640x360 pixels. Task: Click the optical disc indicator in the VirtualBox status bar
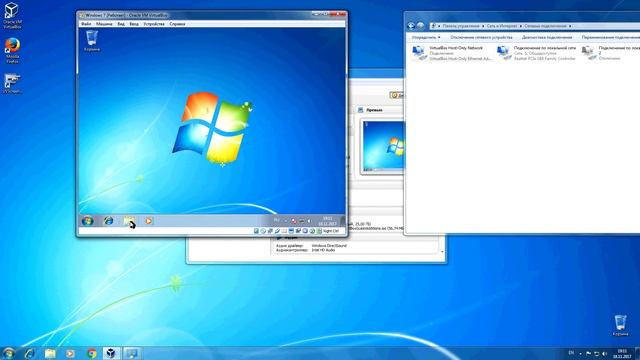263,231
